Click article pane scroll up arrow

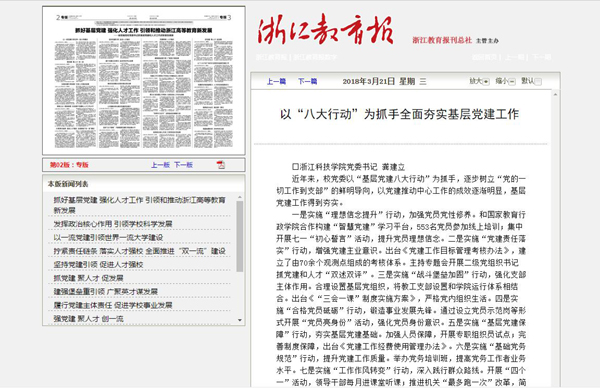point(555,94)
